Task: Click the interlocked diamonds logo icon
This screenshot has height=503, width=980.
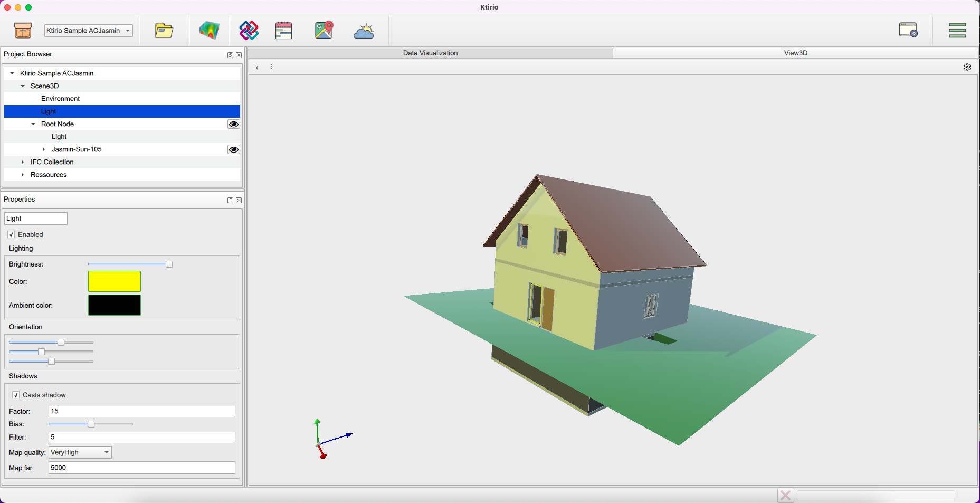Action: pyautogui.click(x=249, y=31)
